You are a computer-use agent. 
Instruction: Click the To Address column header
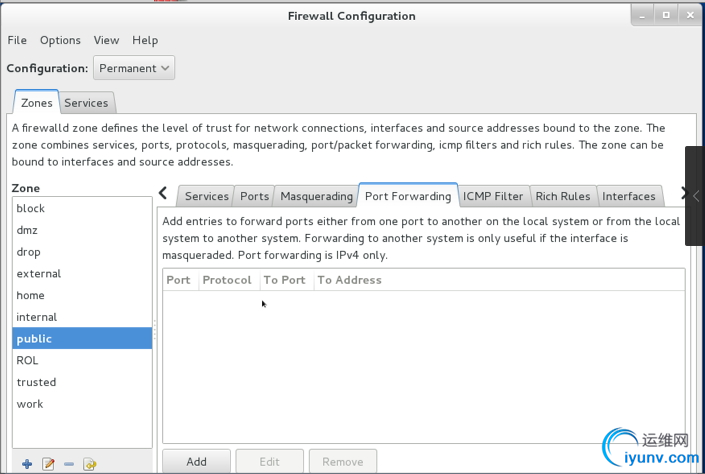[349, 280]
